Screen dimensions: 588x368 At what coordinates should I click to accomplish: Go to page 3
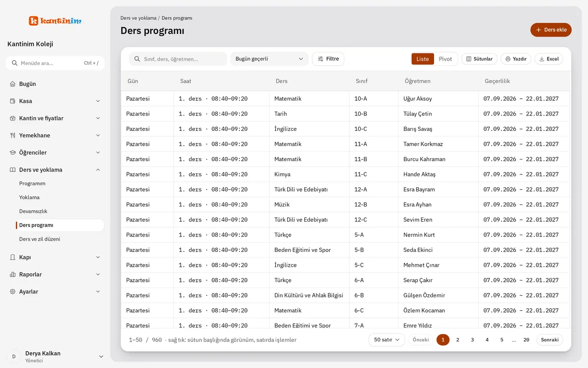[x=472, y=340]
